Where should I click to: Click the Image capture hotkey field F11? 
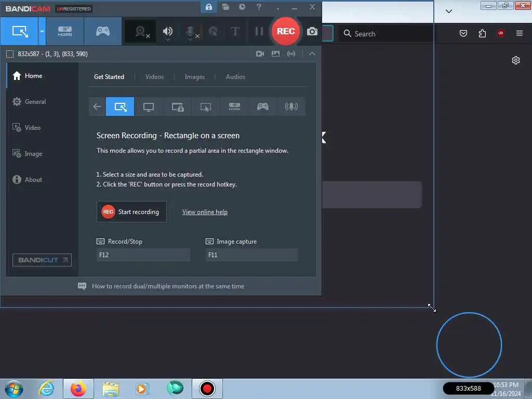pos(252,255)
